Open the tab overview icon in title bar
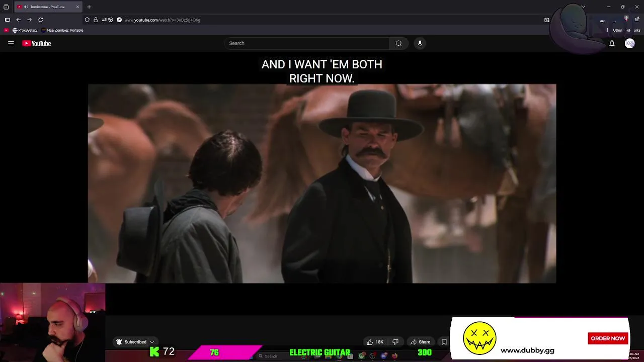Viewport: 644px width, 362px height. (x=6, y=7)
